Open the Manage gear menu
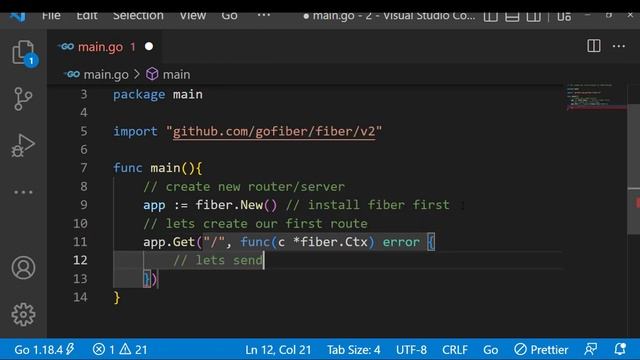This screenshot has width=640, height=360. (23, 314)
